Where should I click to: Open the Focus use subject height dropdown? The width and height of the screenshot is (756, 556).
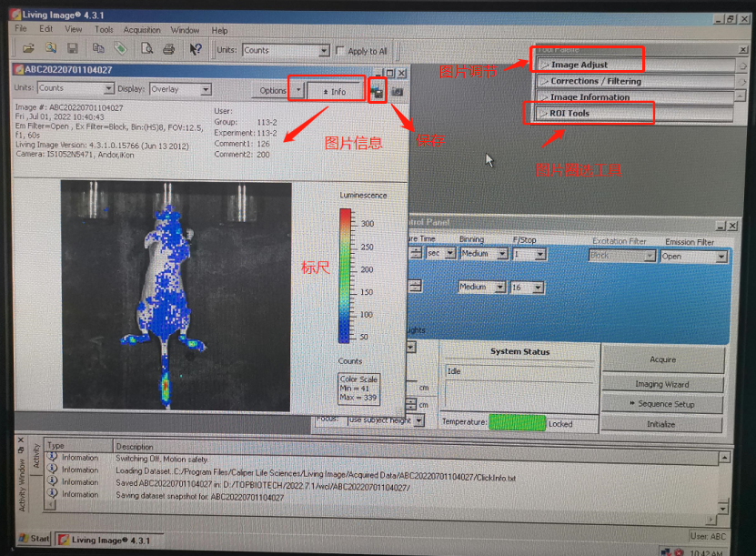click(x=419, y=421)
